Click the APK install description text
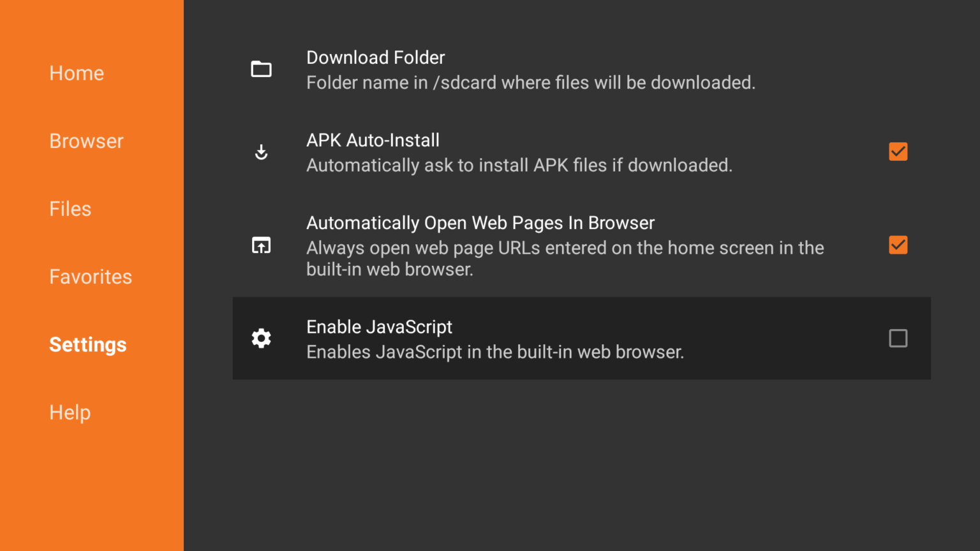The height and width of the screenshot is (551, 980). [x=519, y=166]
